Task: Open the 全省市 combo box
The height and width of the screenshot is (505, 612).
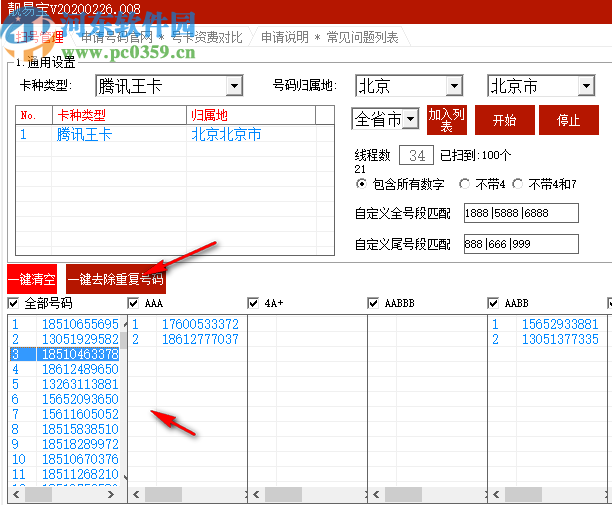Action: coord(385,119)
